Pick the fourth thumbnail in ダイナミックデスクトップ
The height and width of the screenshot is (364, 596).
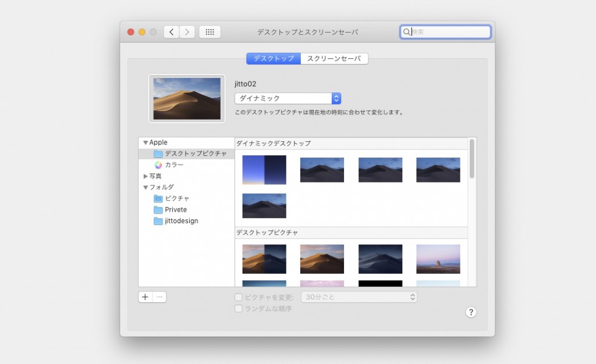[438, 170]
